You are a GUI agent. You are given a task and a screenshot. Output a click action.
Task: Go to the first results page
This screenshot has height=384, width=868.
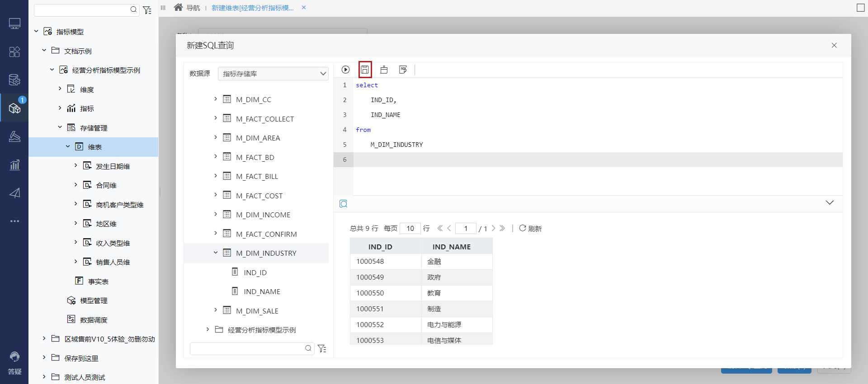click(440, 228)
